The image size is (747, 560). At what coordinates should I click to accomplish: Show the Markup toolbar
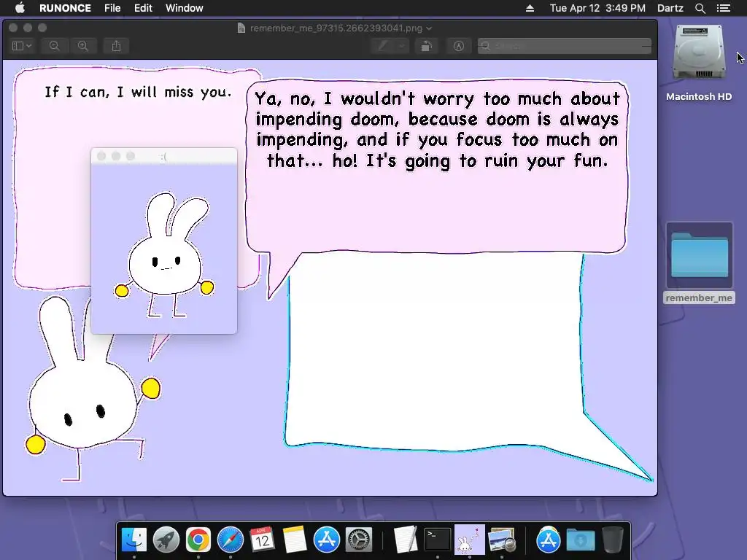(x=459, y=46)
